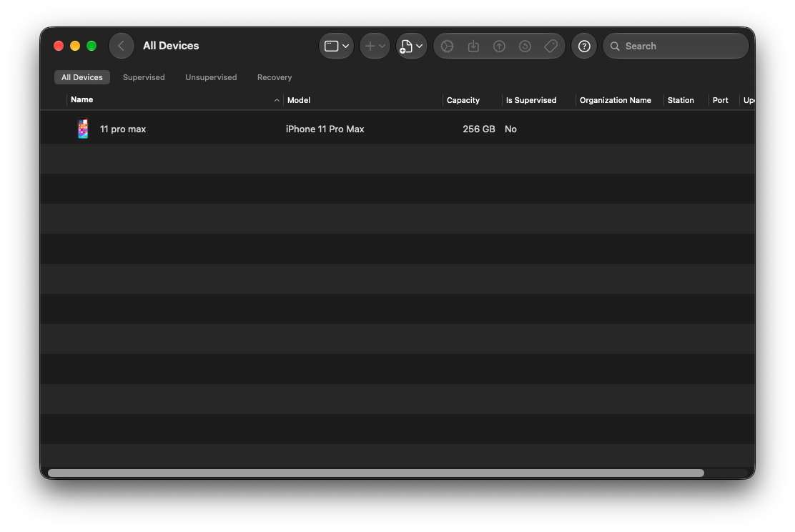This screenshot has width=795, height=532.
Task: Click the magnifying glass search icon
Action: (615, 46)
